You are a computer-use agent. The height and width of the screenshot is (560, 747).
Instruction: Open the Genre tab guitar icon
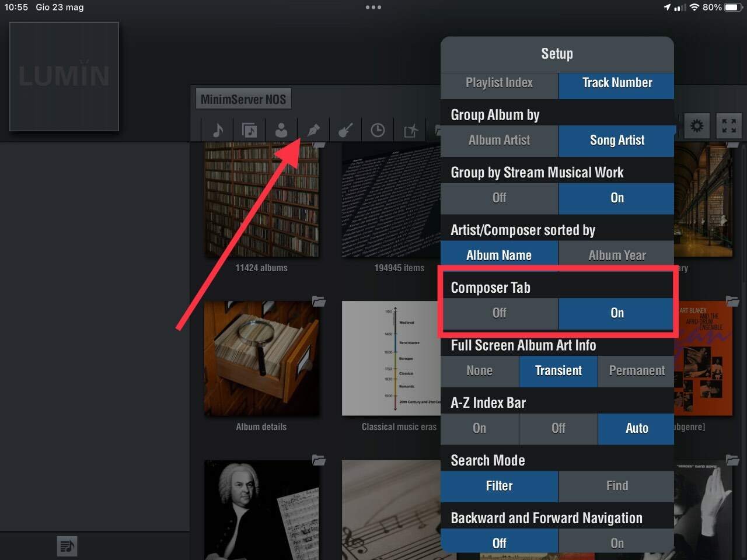345,129
